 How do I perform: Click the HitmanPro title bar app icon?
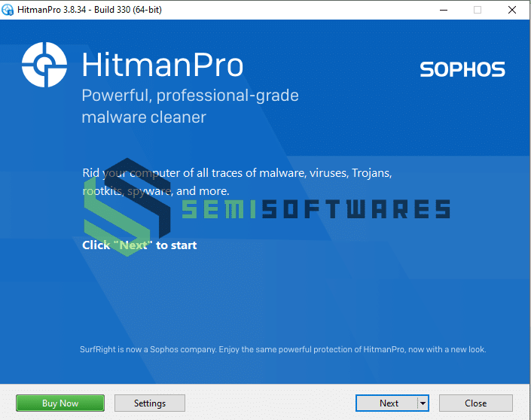click(8, 10)
